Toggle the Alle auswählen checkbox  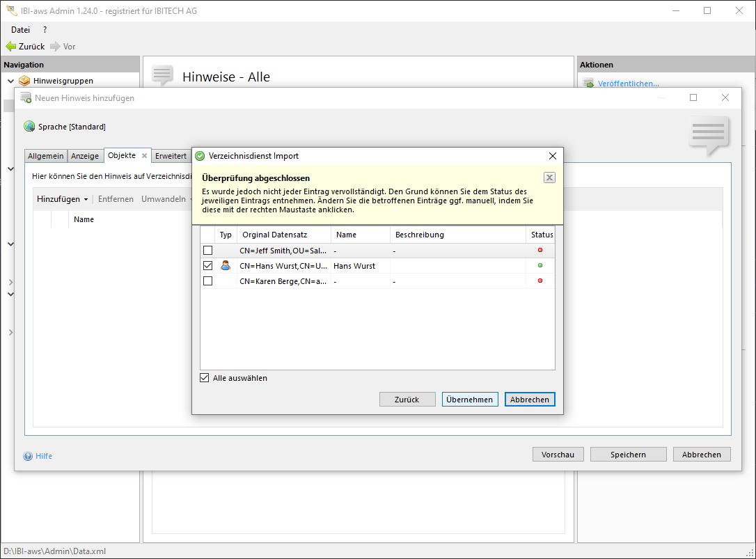(x=205, y=378)
